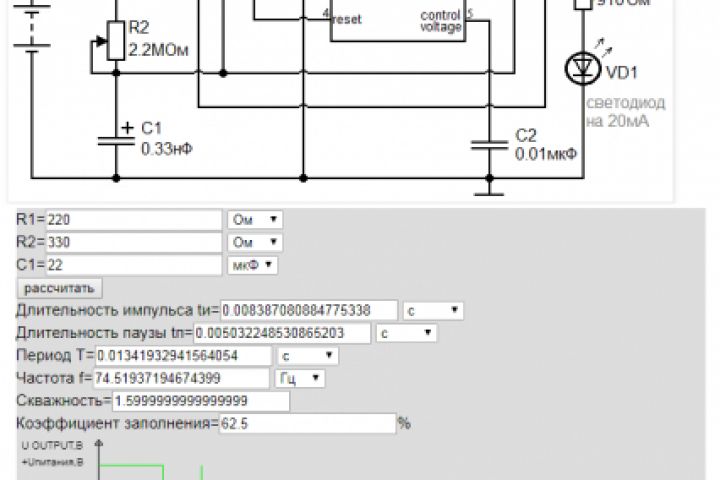
Task: Select the pause duration tп output field
Action: point(282,333)
